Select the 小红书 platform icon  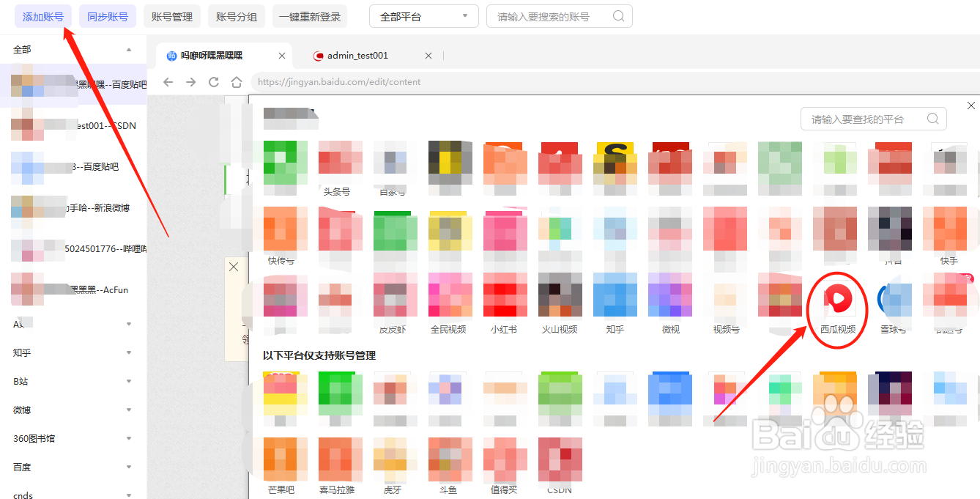[x=505, y=295]
